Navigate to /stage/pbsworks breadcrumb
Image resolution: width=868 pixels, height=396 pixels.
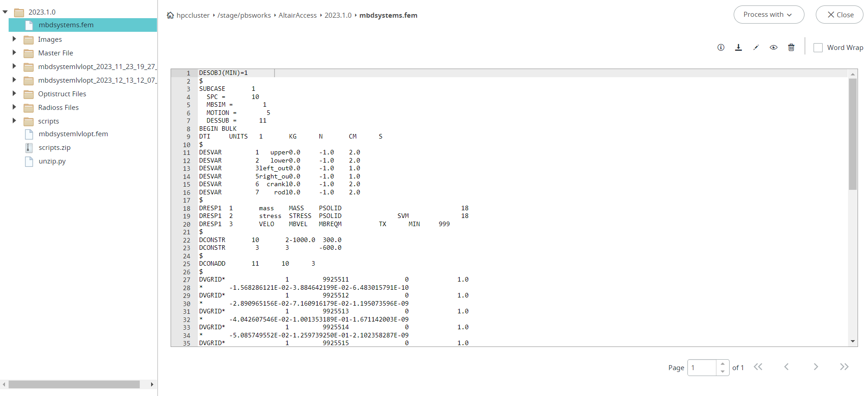244,15
